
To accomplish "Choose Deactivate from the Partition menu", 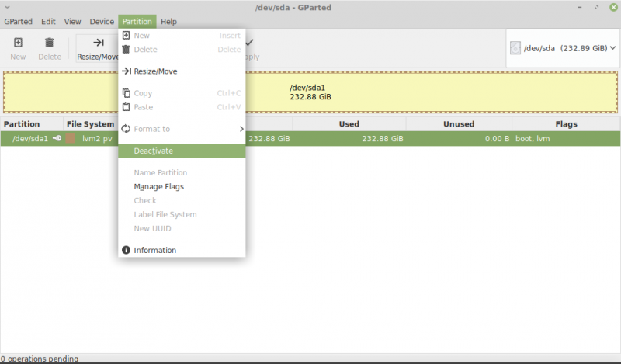I will pyautogui.click(x=182, y=151).
